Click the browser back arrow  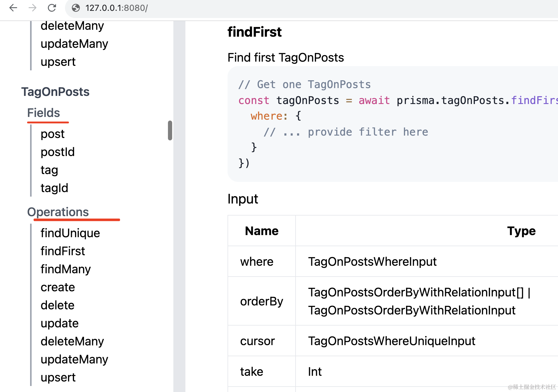pyautogui.click(x=13, y=8)
